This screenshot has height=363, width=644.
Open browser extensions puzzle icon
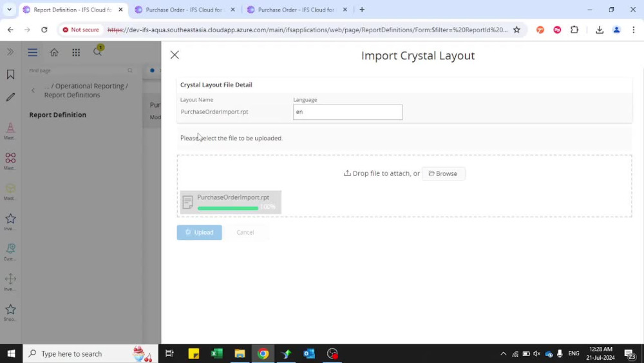(x=574, y=30)
